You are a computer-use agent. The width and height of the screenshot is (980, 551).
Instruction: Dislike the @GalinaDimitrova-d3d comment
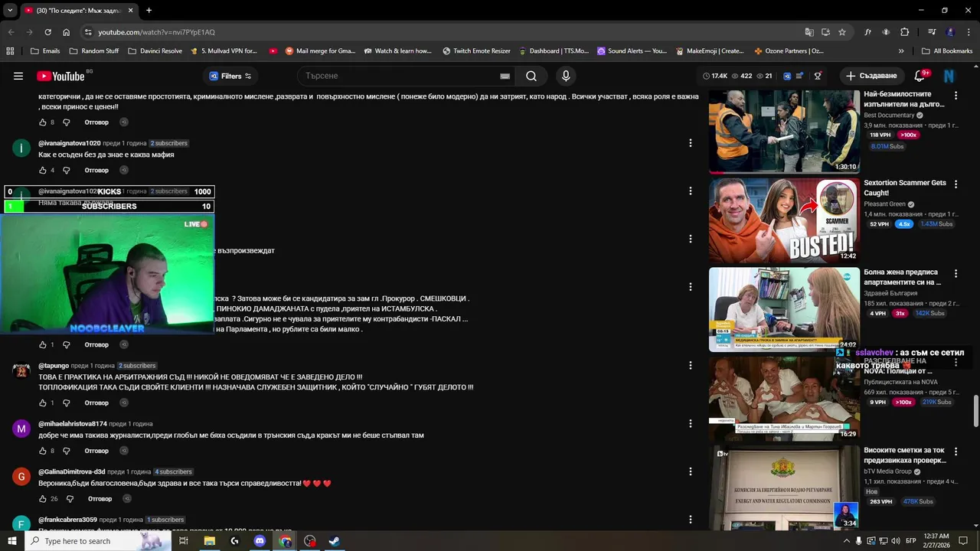click(x=70, y=499)
